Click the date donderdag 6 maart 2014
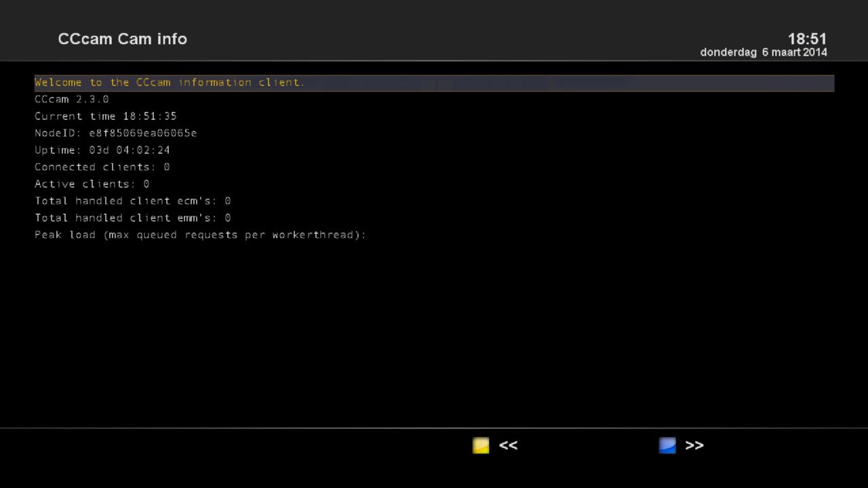Screen dimensions: 868x488 pos(764,52)
